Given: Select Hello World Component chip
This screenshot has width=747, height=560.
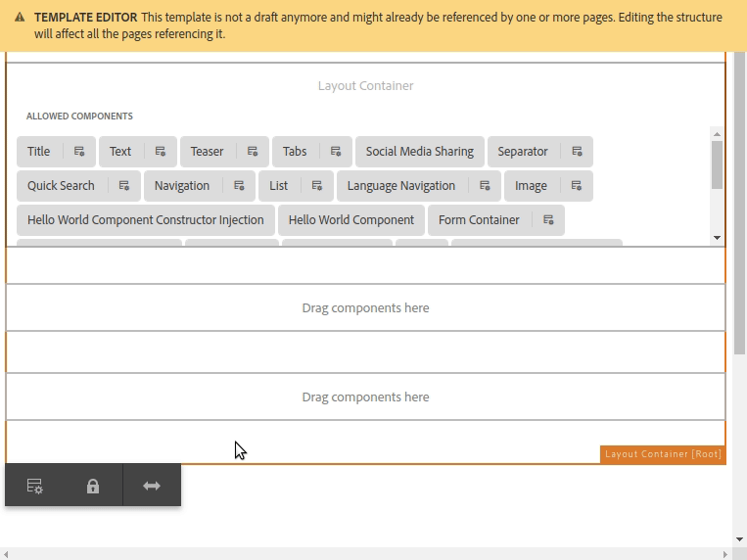Looking at the screenshot, I should [x=351, y=220].
